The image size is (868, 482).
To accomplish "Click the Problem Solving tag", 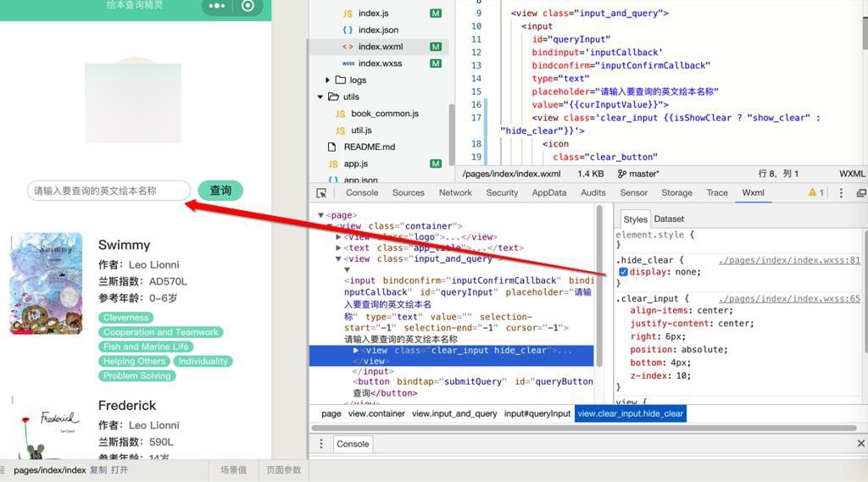I will point(136,375).
